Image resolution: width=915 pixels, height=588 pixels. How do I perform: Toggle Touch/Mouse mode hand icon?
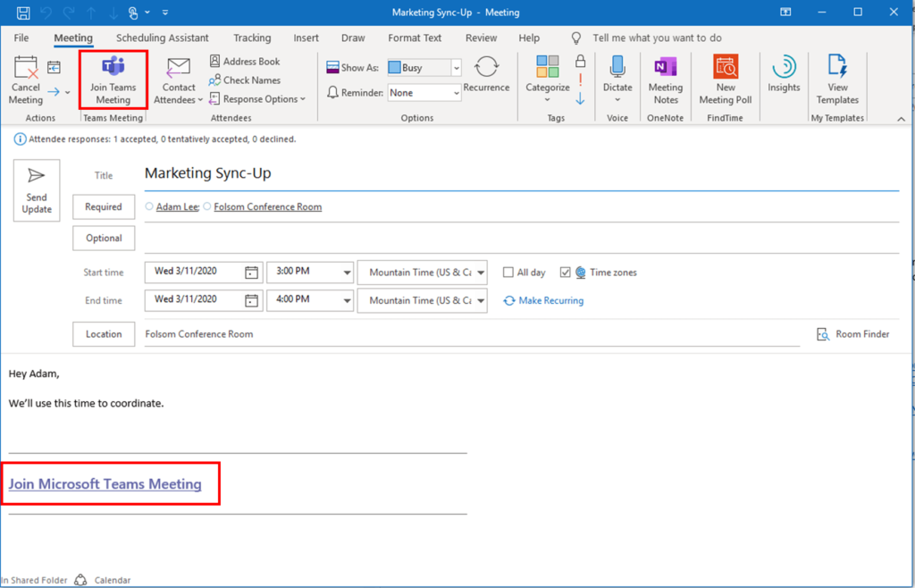[x=134, y=13]
